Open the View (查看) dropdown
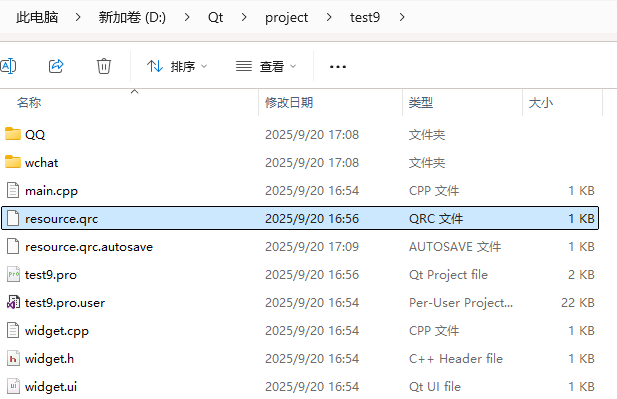The height and width of the screenshot is (399, 617). [266, 66]
